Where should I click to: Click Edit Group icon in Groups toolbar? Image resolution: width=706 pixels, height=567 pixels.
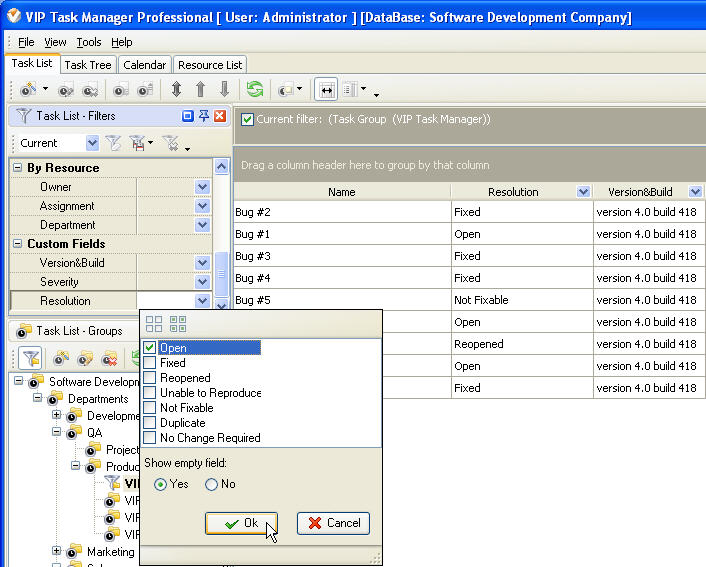85,359
